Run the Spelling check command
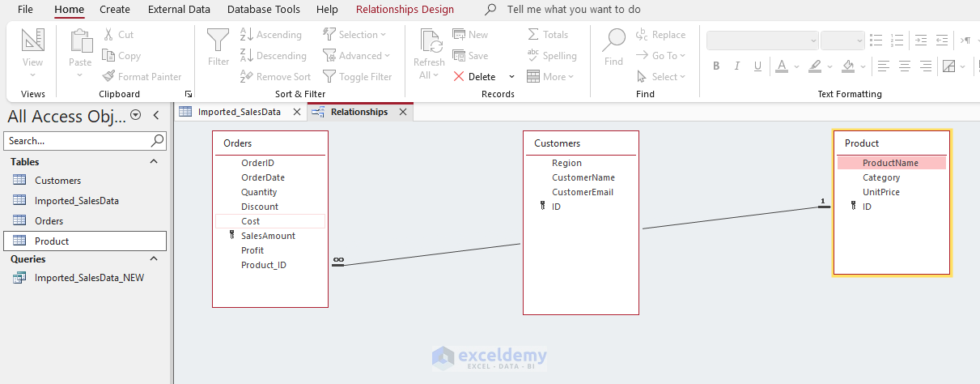 [x=552, y=56]
